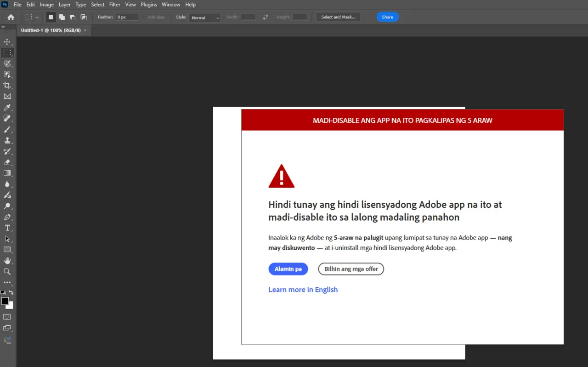Open the File menu
The width and height of the screenshot is (588, 367).
(18, 5)
